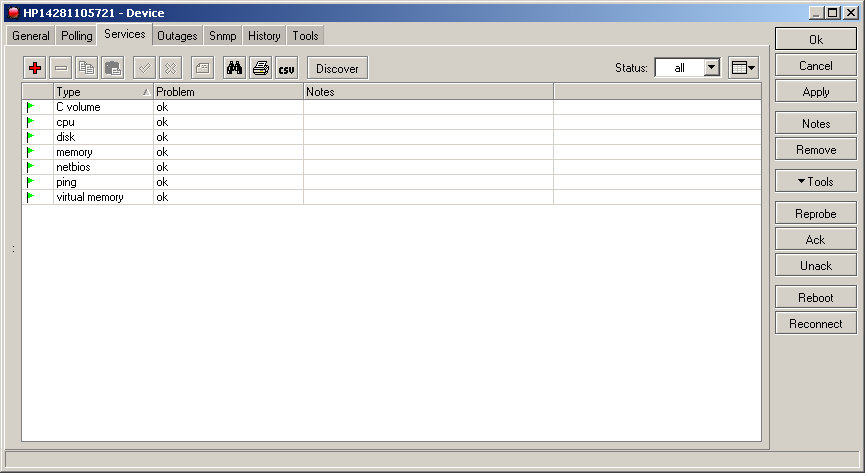Open the Status filter dropdown
This screenshot has height=473, width=865.
(x=712, y=67)
